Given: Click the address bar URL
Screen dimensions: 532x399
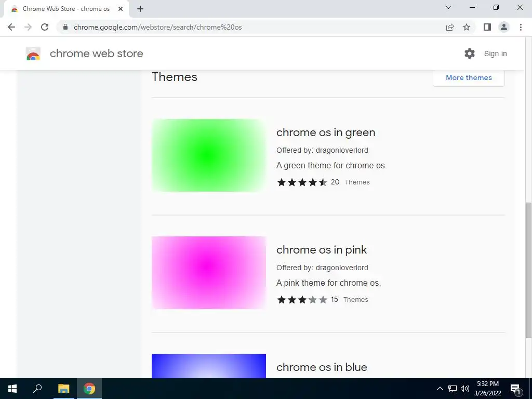Looking at the screenshot, I should pos(158,27).
